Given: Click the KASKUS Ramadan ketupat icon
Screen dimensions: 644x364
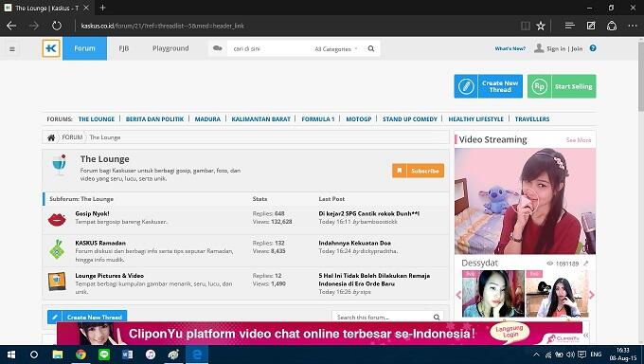Looking at the screenshot, I should coord(57,249).
